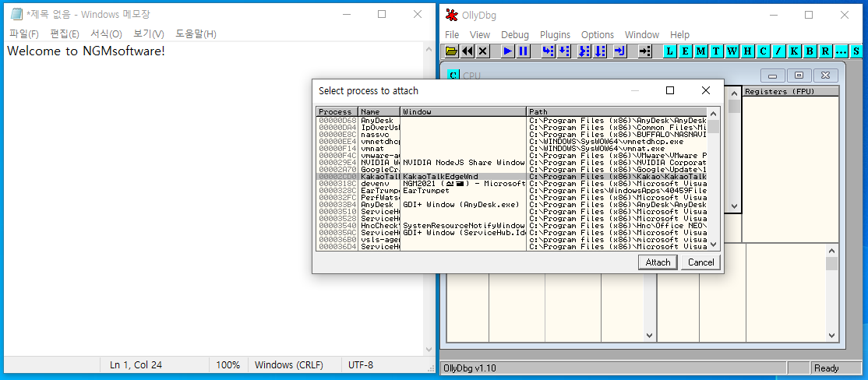Open the 도움말(H) menu in Notepad
This screenshot has height=380, width=868.
196,33
